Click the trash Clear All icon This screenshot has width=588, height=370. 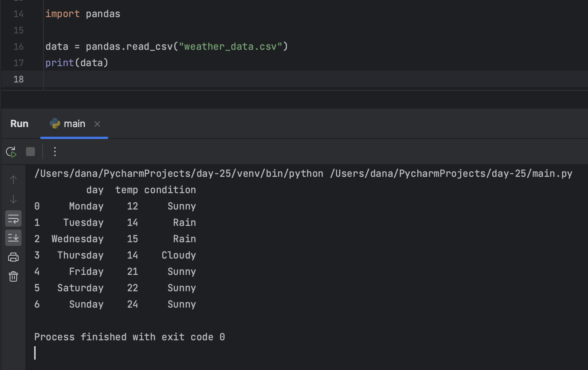13,276
